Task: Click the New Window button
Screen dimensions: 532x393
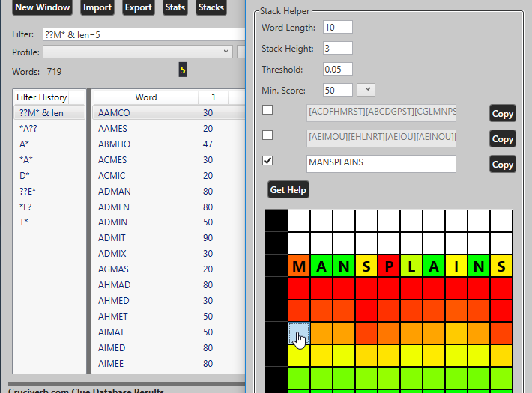Action: [x=43, y=7]
